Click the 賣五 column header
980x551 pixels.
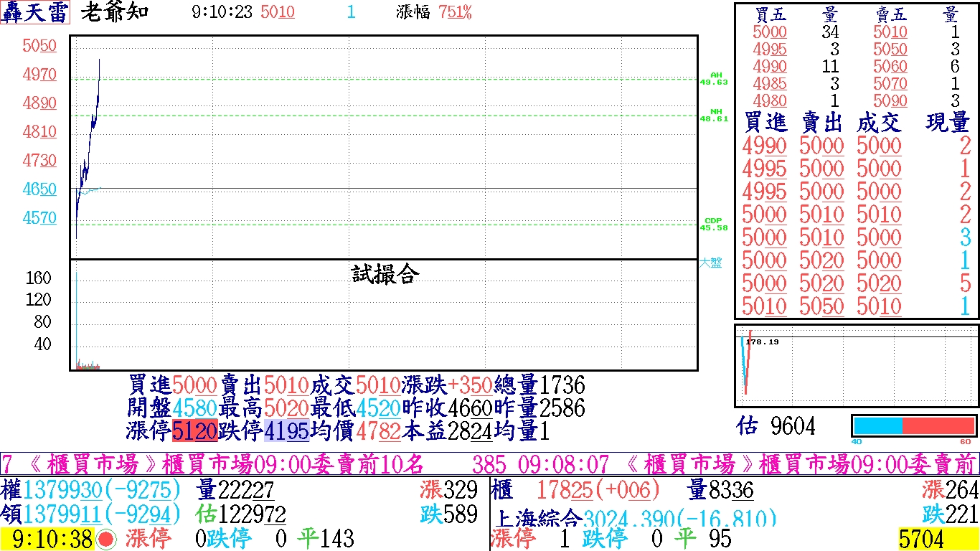[890, 14]
